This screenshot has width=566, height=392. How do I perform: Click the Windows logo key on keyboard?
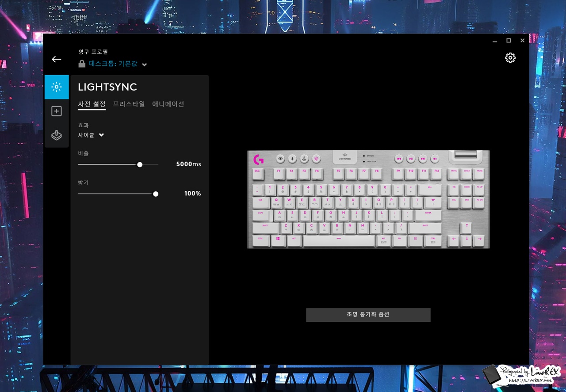(x=279, y=240)
